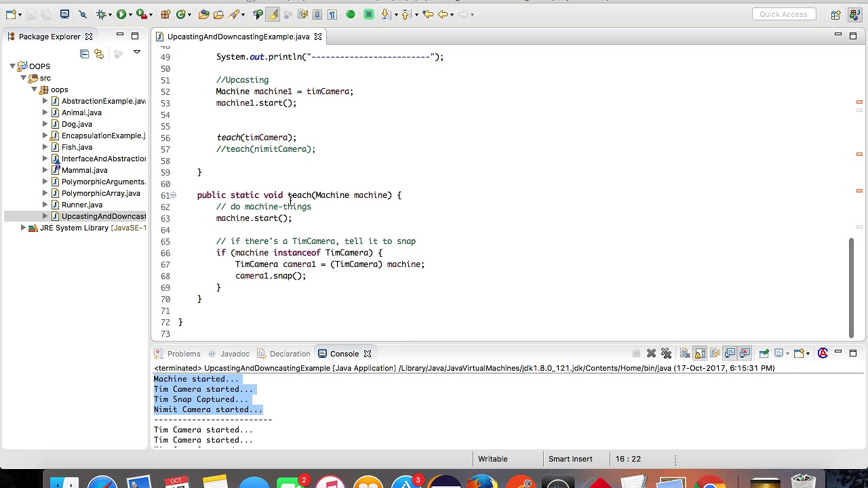868x488 pixels.
Task: Click the Debug bug icon
Action: 101,14
